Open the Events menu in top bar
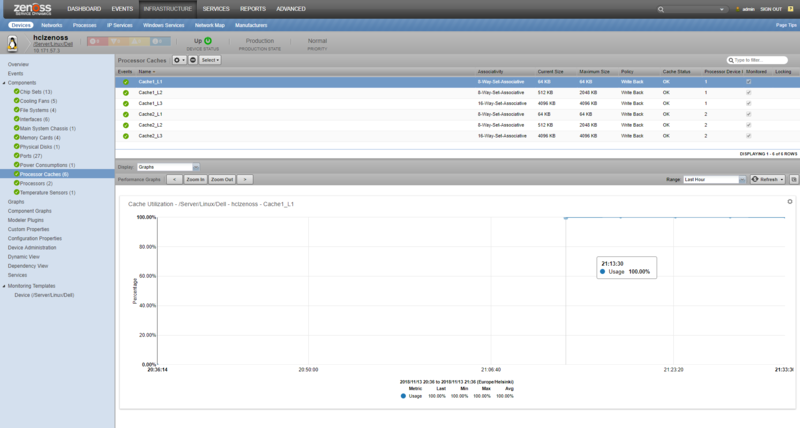This screenshot has width=800, height=428. (x=122, y=9)
